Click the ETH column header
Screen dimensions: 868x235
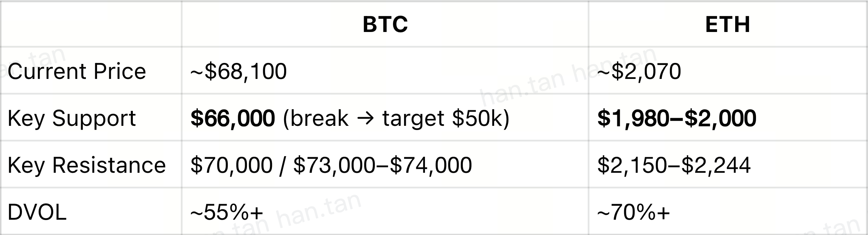pyautogui.click(x=728, y=25)
